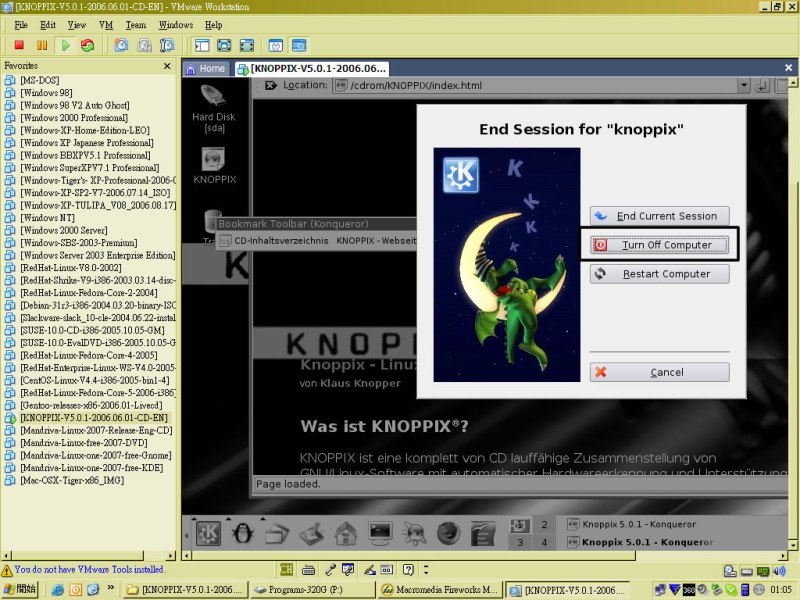The height and width of the screenshot is (600, 800).
Task: Open the KDE K menu in panel
Action: coord(208,533)
